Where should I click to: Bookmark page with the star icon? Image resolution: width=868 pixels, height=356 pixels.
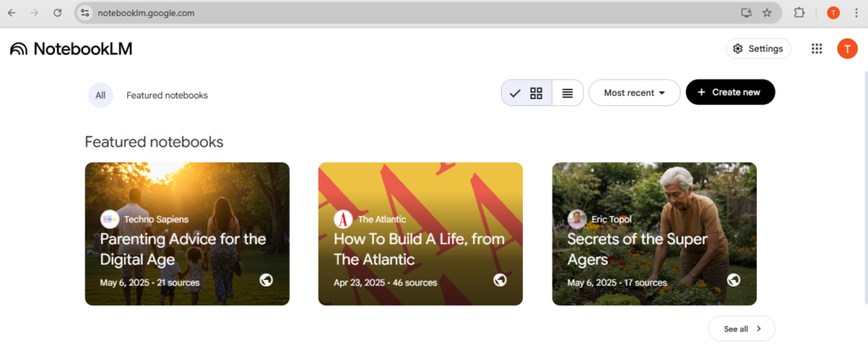point(767,13)
